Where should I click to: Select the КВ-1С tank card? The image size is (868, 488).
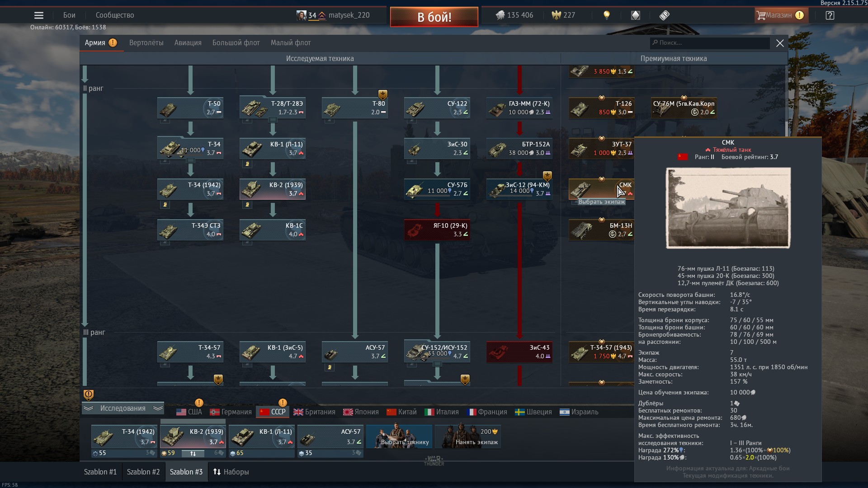pos(273,230)
